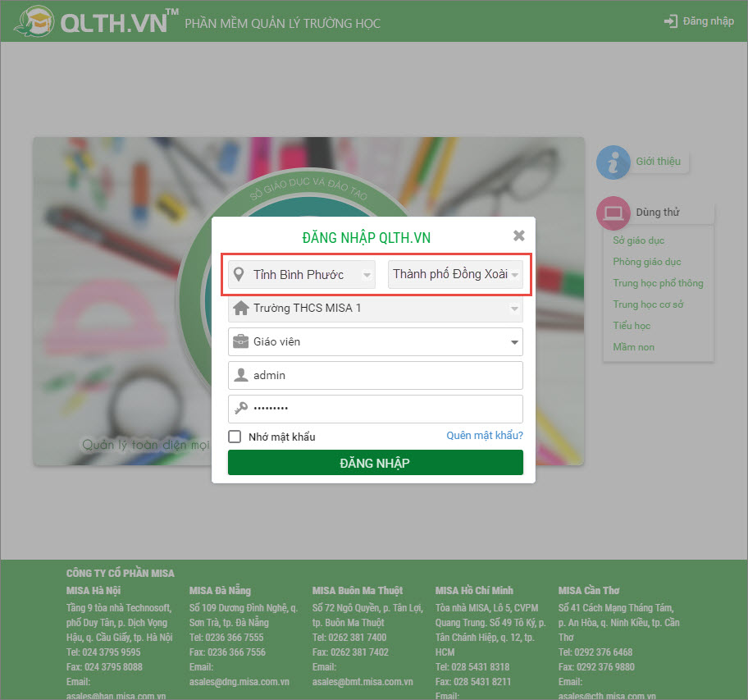Click the house icon beside school name
Screen dimensions: 748x700
click(x=241, y=309)
